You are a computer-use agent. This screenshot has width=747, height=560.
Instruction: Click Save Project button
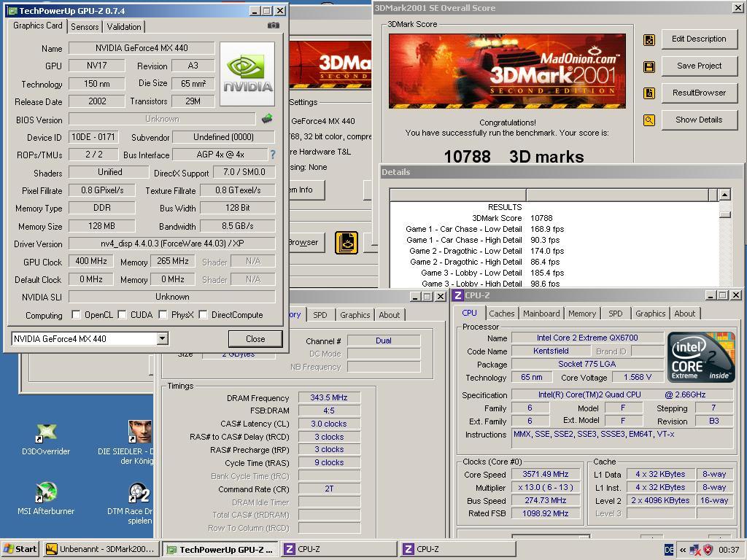(699, 66)
